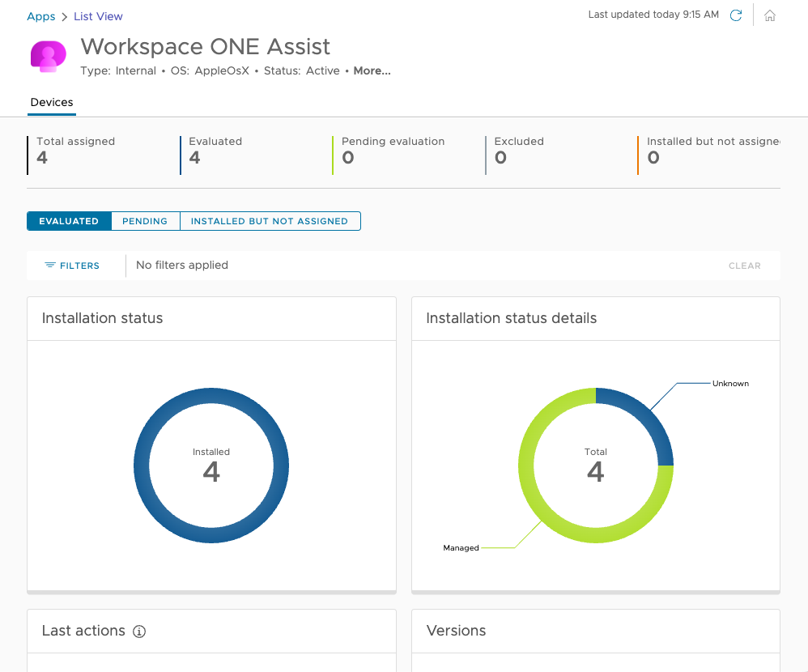Go to Apps in breadcrumb
The width and height of the screenshot is (808, 672).
[x=41, y=16]
